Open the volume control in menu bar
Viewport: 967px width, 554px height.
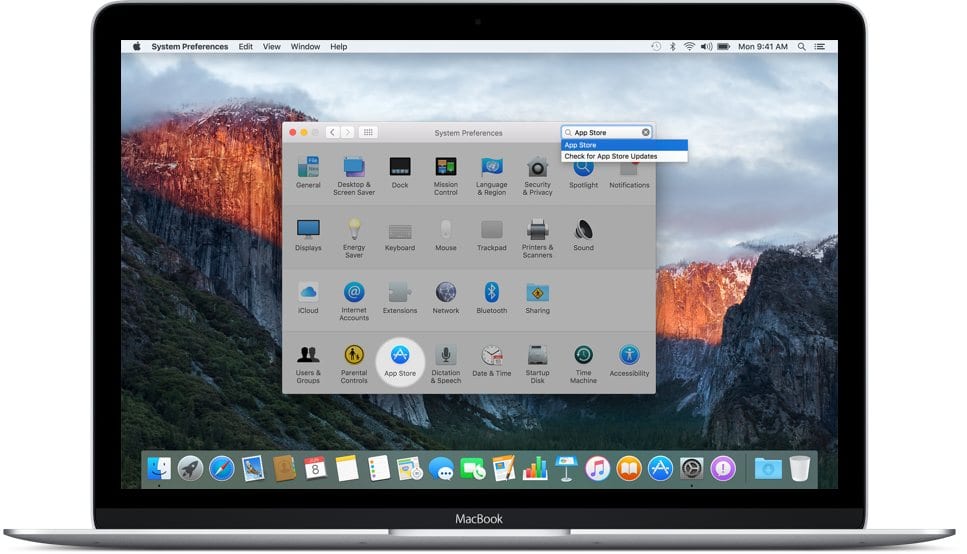coord(706,46)
